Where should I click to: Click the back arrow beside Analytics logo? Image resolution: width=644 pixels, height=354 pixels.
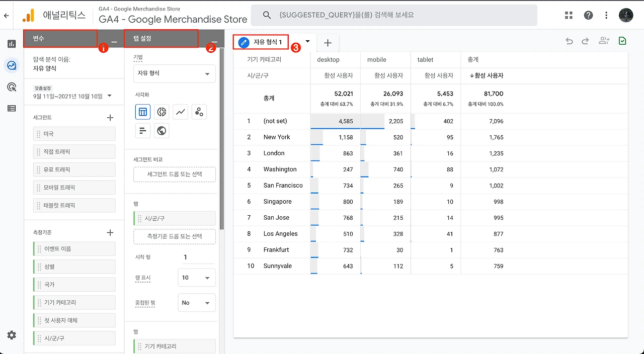coord(6,16)
